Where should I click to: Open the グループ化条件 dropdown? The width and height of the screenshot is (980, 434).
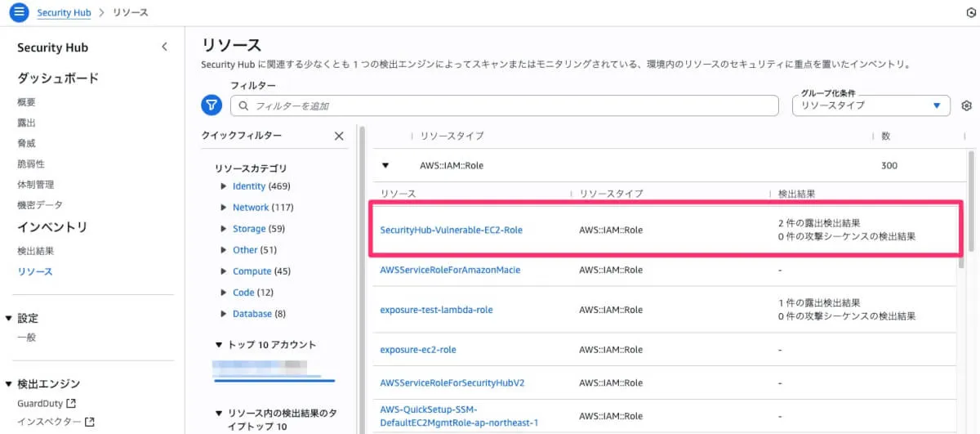tap(871, 105)
